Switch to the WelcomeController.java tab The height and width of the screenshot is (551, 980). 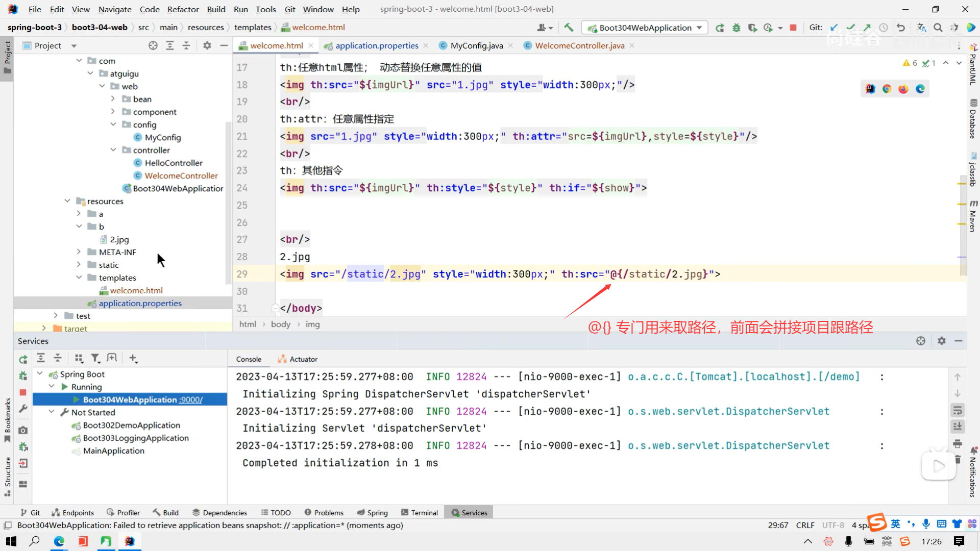coord(579,45)
